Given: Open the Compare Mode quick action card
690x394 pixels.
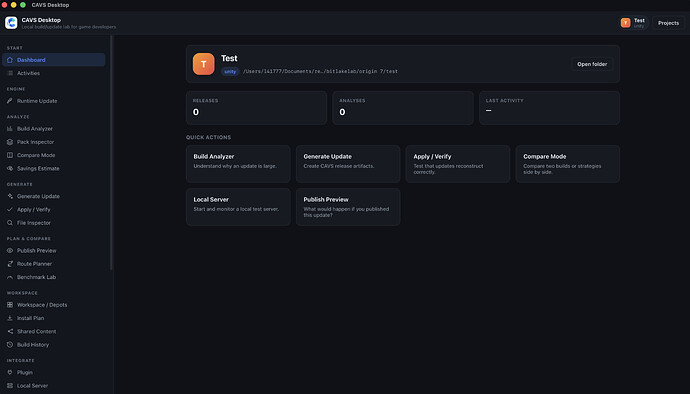Looking at the screenshot, I should pos(568,164).
